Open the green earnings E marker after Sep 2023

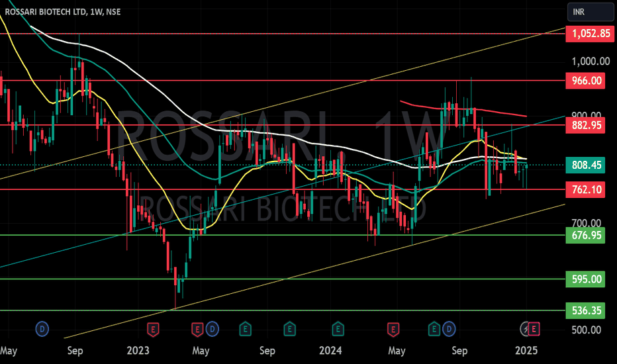tap(289, 329)
